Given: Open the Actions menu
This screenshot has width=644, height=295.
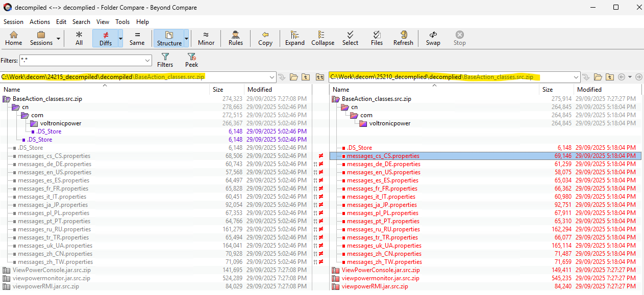Looking at the screenshot, I should (40, 22).
